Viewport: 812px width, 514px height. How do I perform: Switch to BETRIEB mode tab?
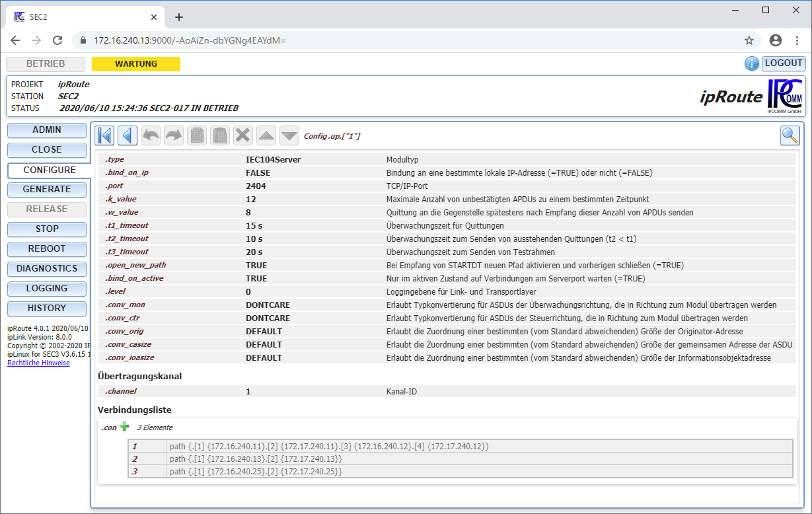(46, 64)
